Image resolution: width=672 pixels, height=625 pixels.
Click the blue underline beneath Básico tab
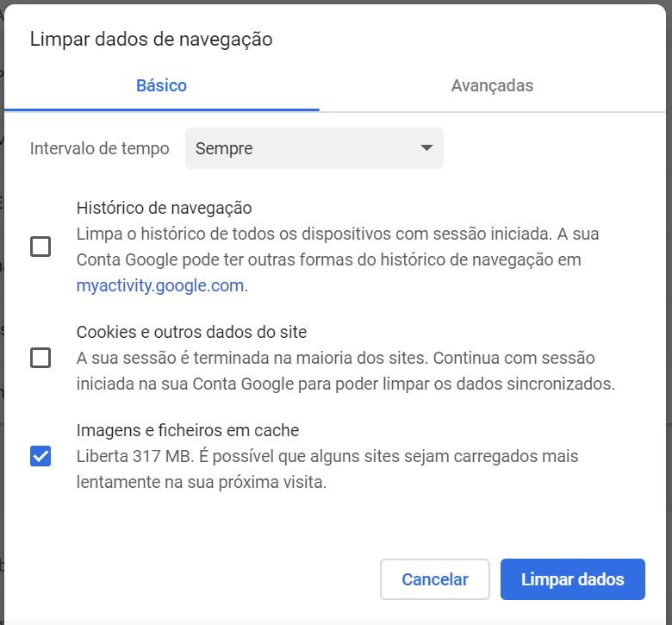[x=162, y=109]
